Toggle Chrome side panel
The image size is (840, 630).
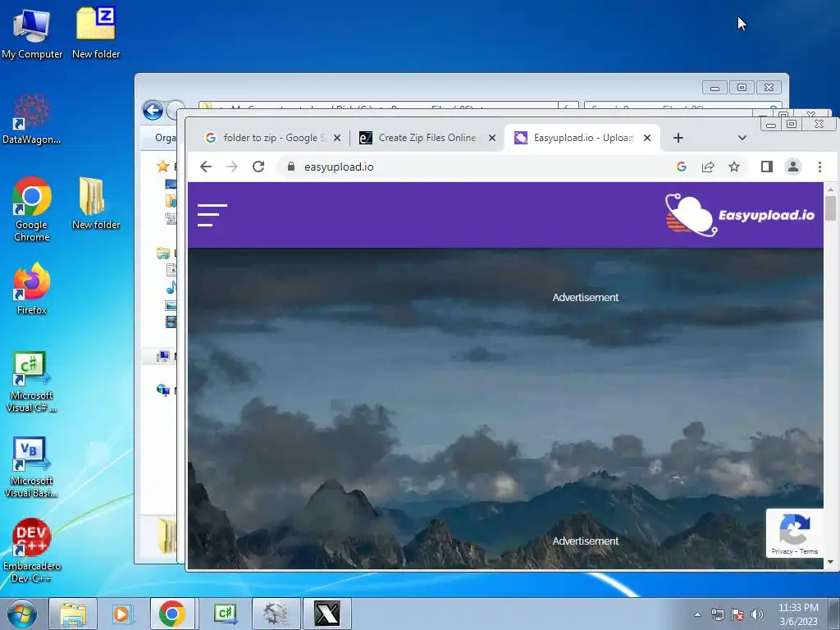pos(767,167)
